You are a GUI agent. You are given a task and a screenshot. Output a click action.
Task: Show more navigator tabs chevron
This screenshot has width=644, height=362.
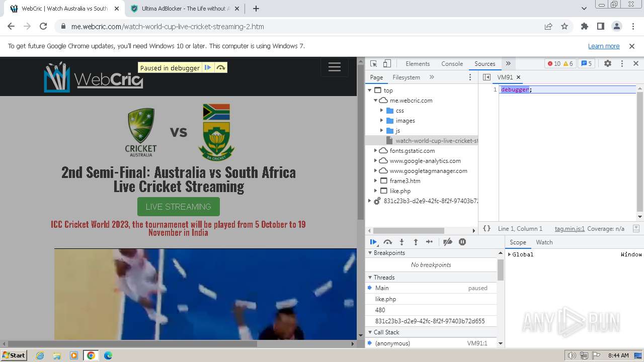point(432,77)
